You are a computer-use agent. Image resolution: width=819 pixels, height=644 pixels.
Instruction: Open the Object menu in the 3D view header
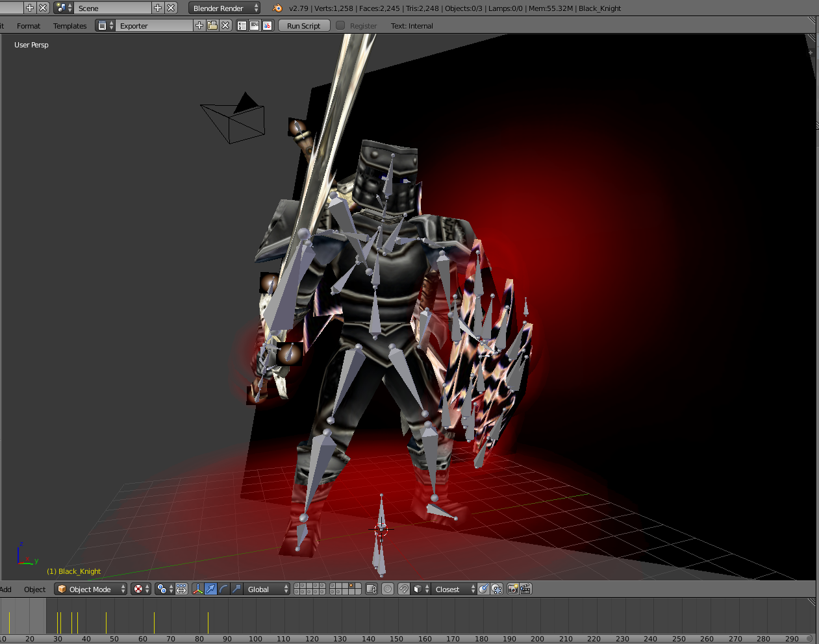[x=34, y=589]
